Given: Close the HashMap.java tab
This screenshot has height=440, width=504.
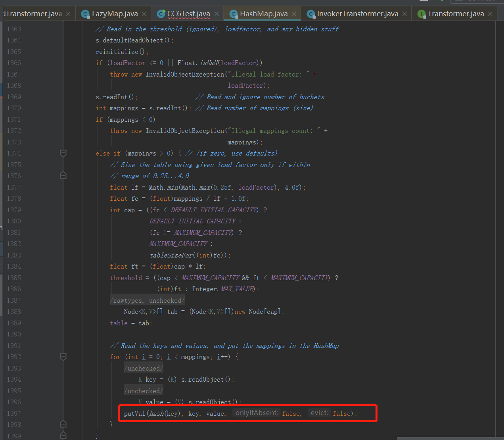Looking at the screenshot, I should coord(294,14).
